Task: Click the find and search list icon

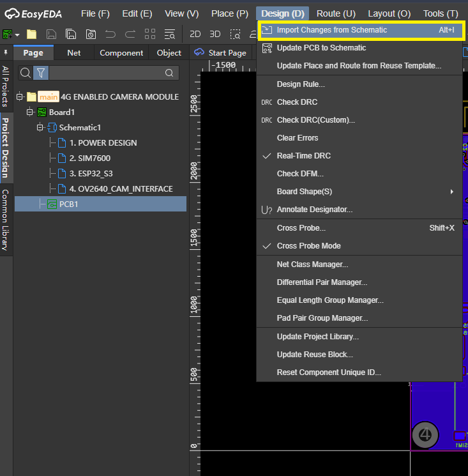Action: [170, 35]
